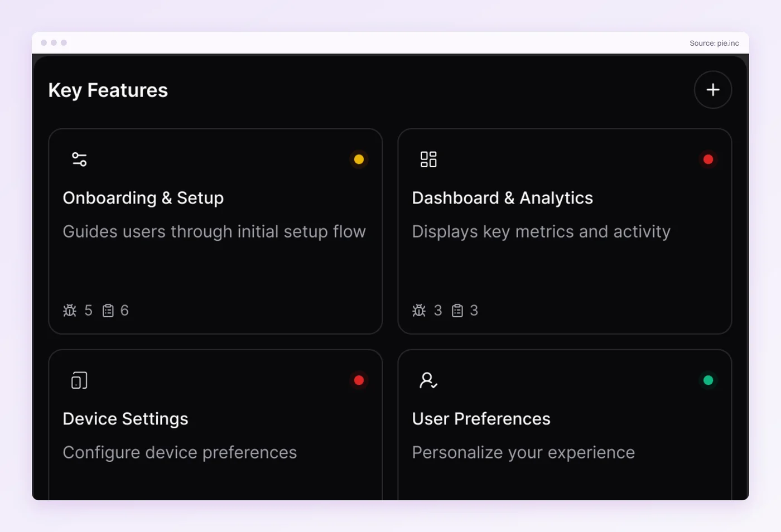
Task: Open the Device Settings title
Action: [x=126, y=419]
